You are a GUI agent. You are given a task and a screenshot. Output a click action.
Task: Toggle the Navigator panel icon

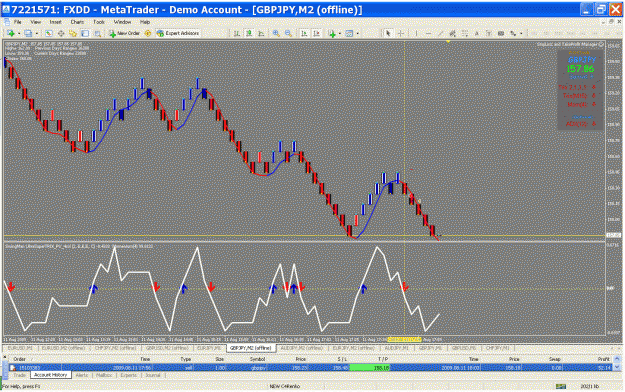pos(73,33)
